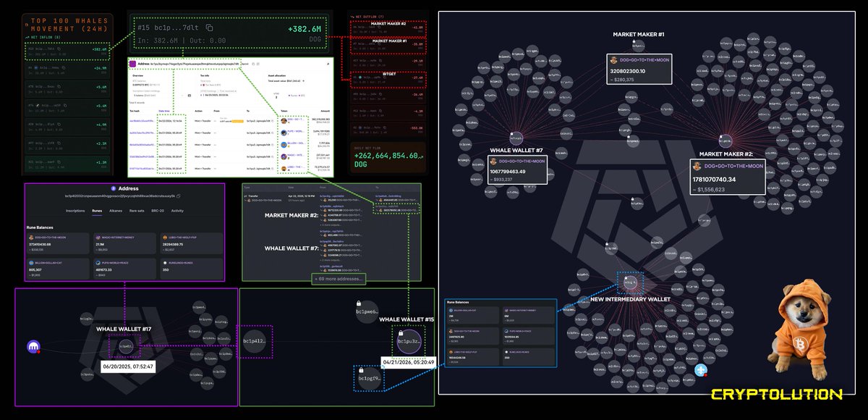
Task: Sort the transactions by the Date time column
Action: (x=164, y=111)
